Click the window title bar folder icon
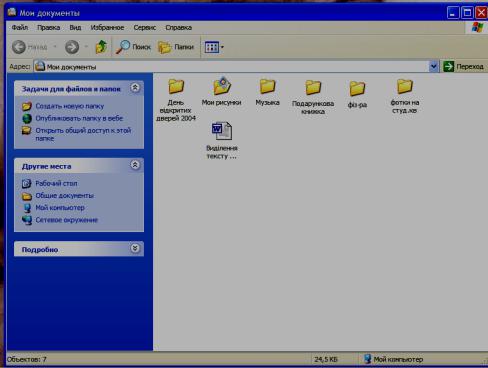 (x=12, y=13)
